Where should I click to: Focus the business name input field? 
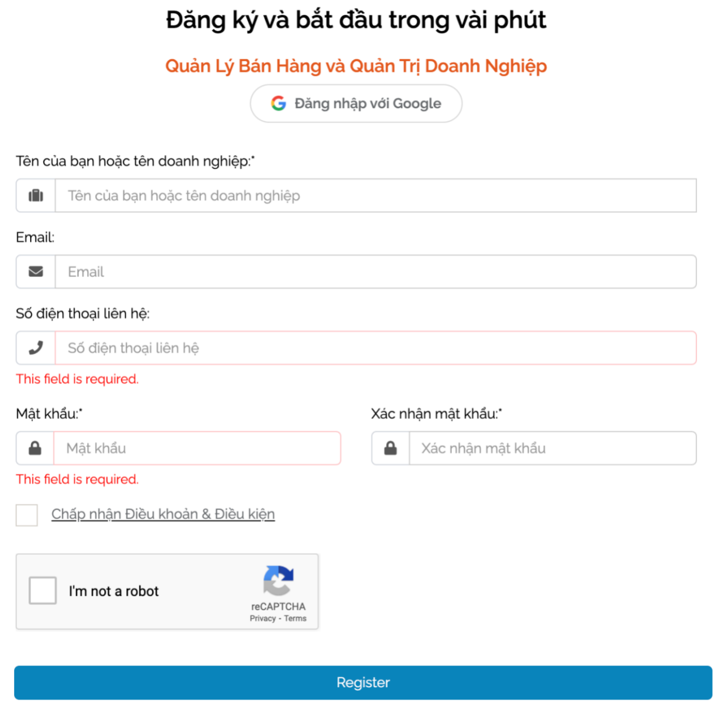coord(375,195)
